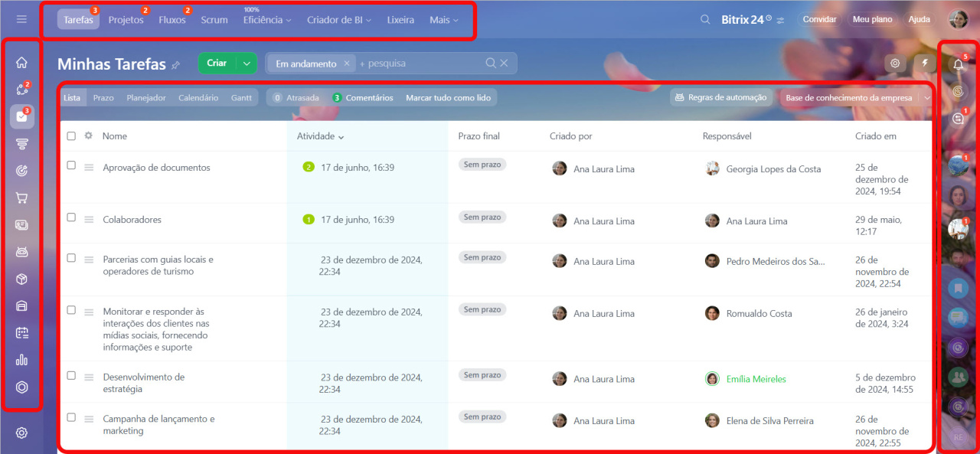The width and height of the screenshot is (980, 454).
Task: Open the hamburger menu icon at top left
Action: pyautogui.click(x=21, y=19)
